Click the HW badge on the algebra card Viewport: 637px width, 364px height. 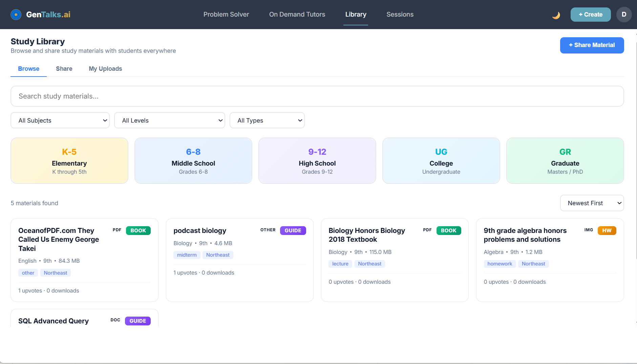point(607,231)
